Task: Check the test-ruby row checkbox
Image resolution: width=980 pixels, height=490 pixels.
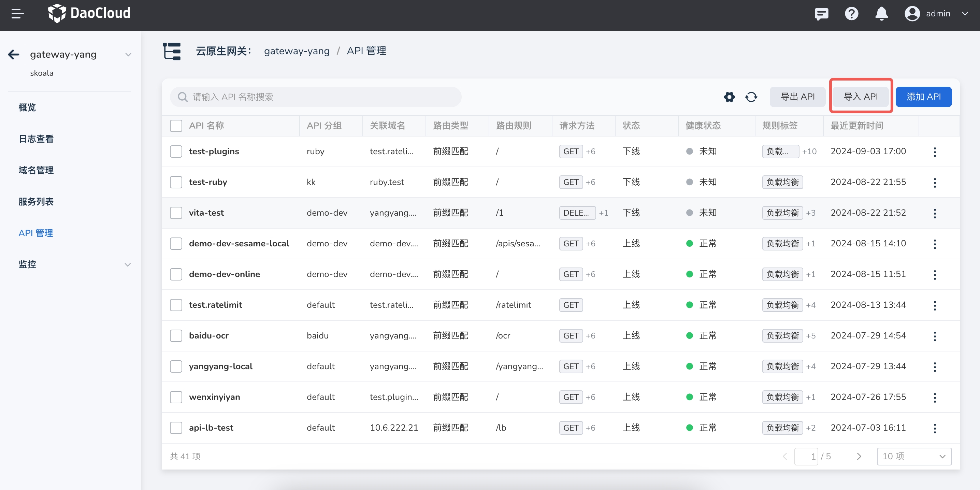Action: point(176,182)
